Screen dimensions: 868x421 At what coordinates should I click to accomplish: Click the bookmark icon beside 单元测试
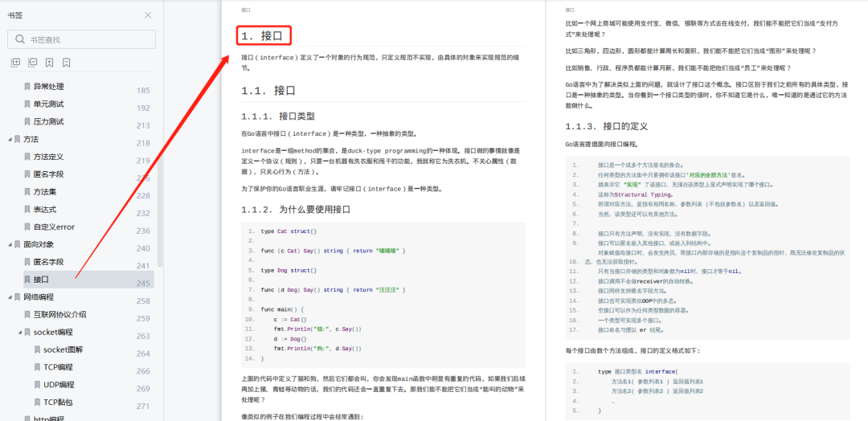27,104
